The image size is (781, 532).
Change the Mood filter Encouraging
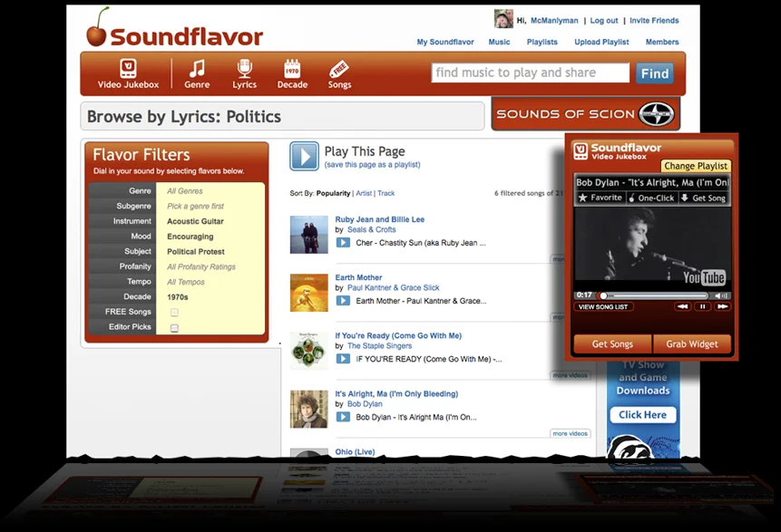click(190, 237)
